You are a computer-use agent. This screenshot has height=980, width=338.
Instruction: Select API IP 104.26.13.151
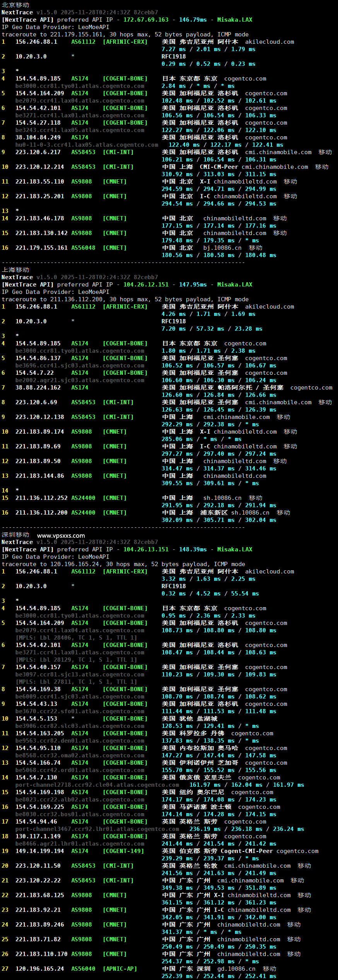(146, 549)
